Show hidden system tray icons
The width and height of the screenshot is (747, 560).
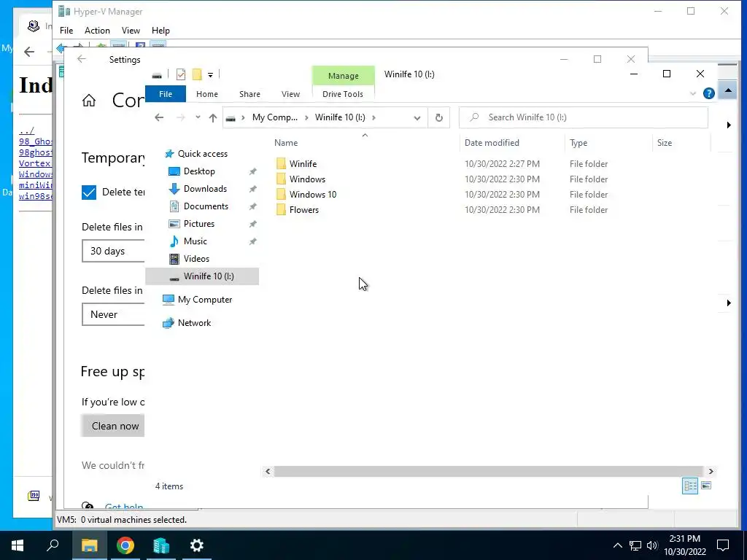617,545
